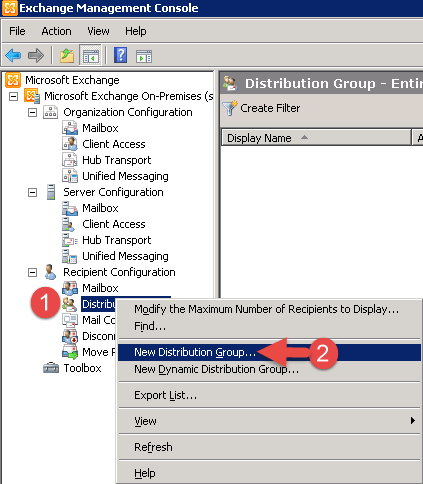Collapse the Recipient Configuration node

(32, 272)
